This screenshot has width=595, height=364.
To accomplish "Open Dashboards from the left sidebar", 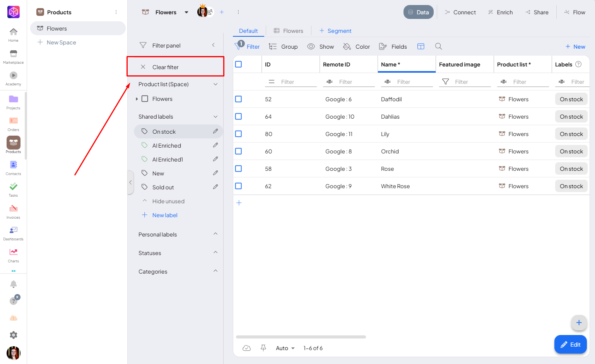I will (x=14, y=233).
